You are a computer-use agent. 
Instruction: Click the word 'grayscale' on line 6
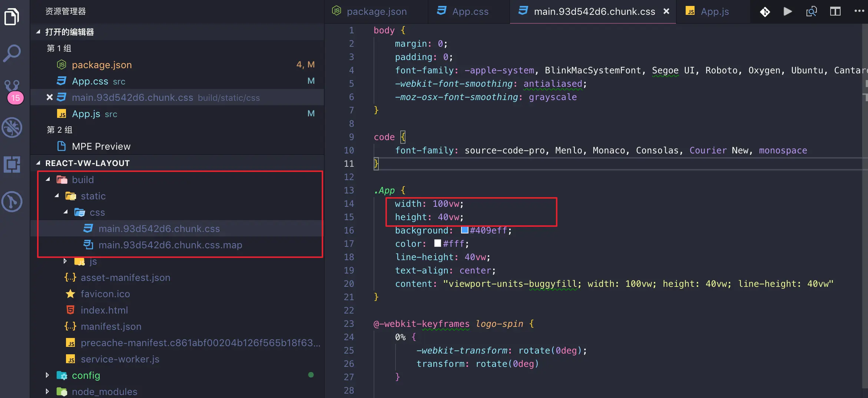point(553,97)
